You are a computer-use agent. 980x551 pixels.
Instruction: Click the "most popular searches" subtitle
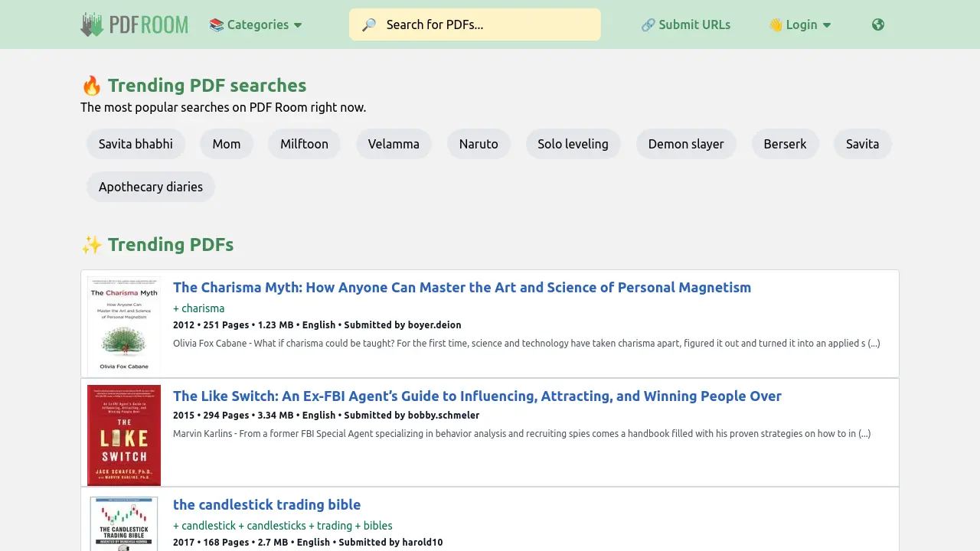[224, 107]
